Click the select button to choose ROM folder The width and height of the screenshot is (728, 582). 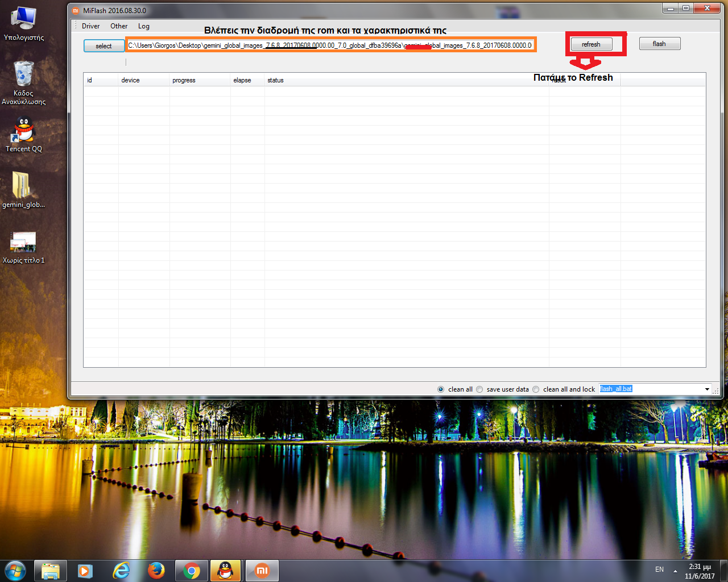(104, 46)
